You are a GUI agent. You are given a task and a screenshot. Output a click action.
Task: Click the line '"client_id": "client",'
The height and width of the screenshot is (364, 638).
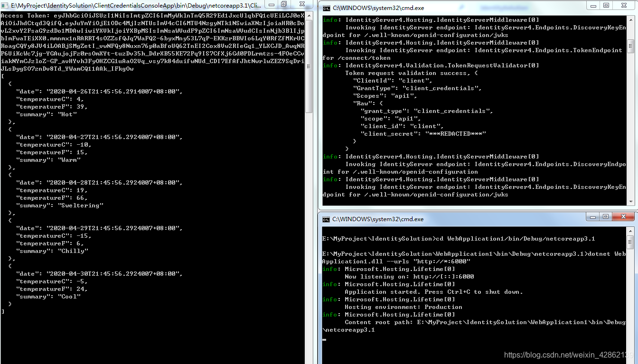tap(402, 126)
